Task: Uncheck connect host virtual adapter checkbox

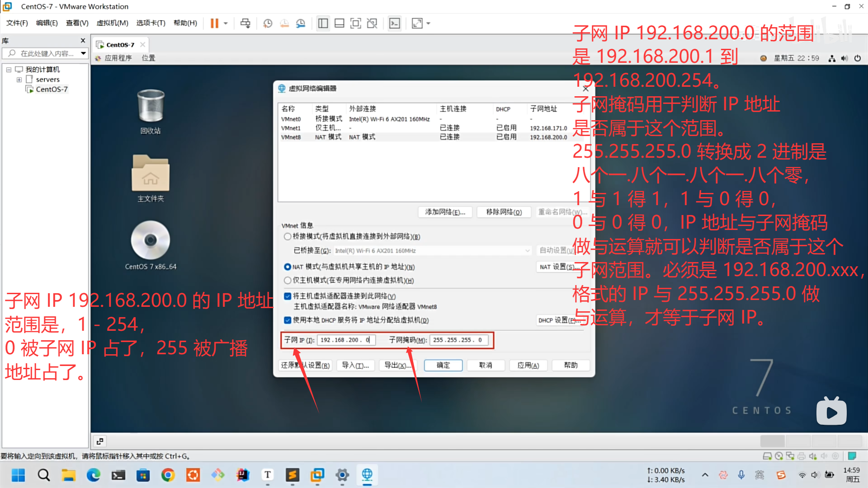Action: 288,296
